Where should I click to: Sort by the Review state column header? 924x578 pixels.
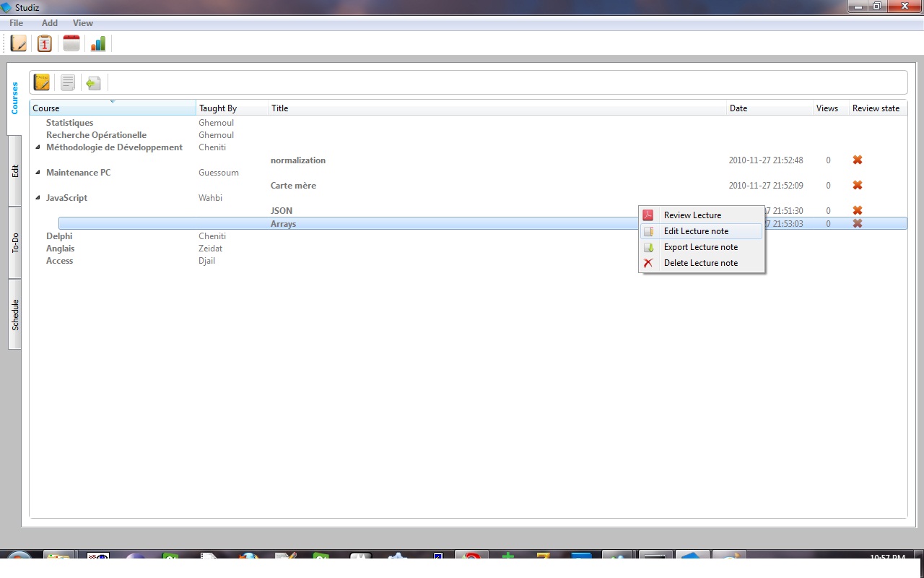click(x=878, y=108)
